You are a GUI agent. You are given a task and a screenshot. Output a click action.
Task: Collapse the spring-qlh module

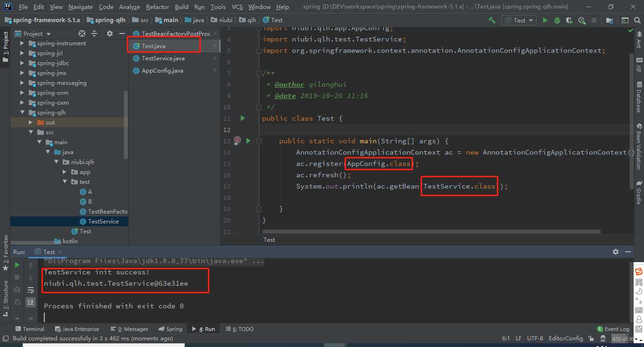tap(22, 113)
